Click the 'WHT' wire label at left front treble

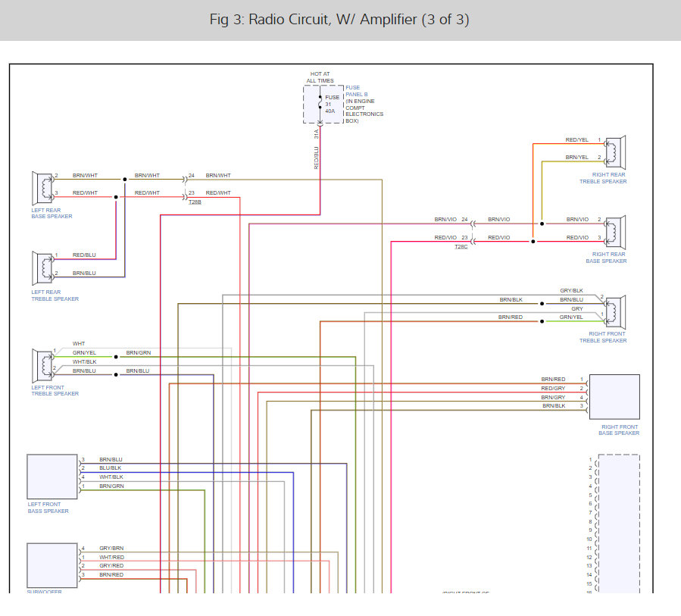pyautogui.click(x=79, y=344)
